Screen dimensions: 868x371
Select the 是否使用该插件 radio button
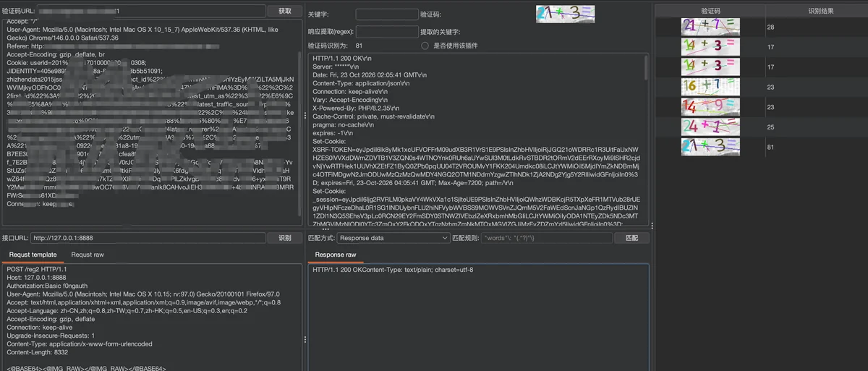point(425,46)
